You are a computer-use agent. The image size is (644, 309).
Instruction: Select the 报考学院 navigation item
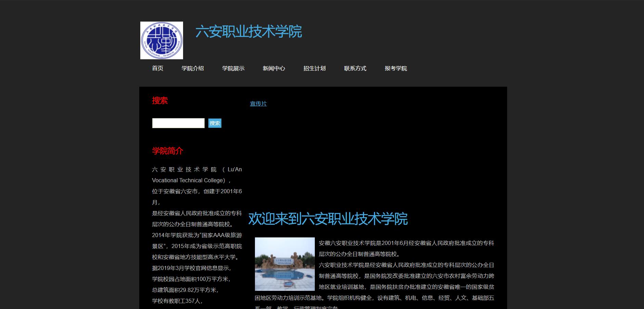coord(396,68)
